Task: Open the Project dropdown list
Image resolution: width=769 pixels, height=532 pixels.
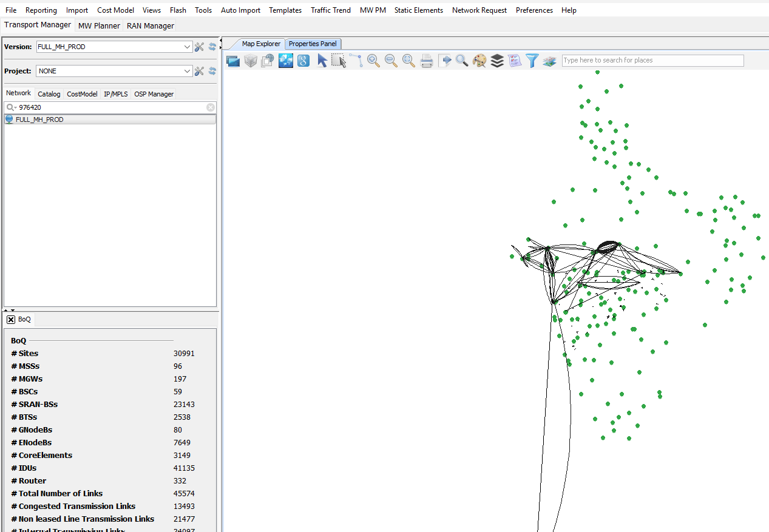Action: 188,71
